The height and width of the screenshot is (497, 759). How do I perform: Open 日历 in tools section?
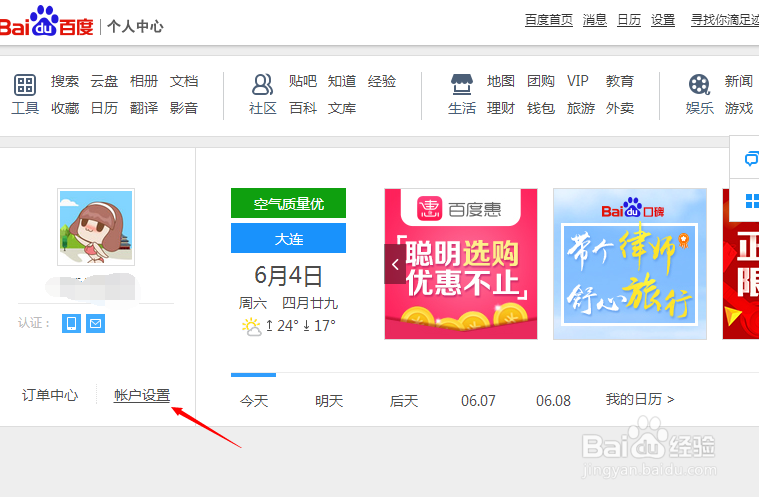pyautogui.click(x=104, y=108)
